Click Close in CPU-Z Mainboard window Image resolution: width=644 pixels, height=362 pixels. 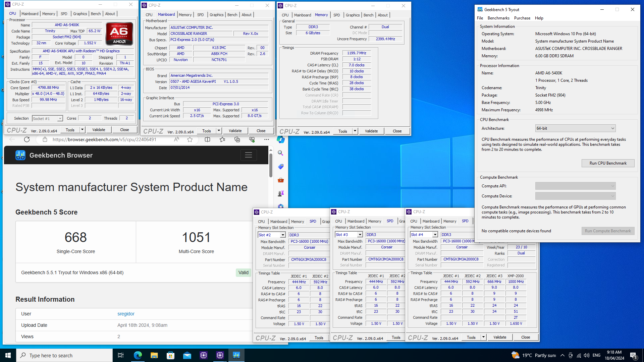[x=261, y=131]
